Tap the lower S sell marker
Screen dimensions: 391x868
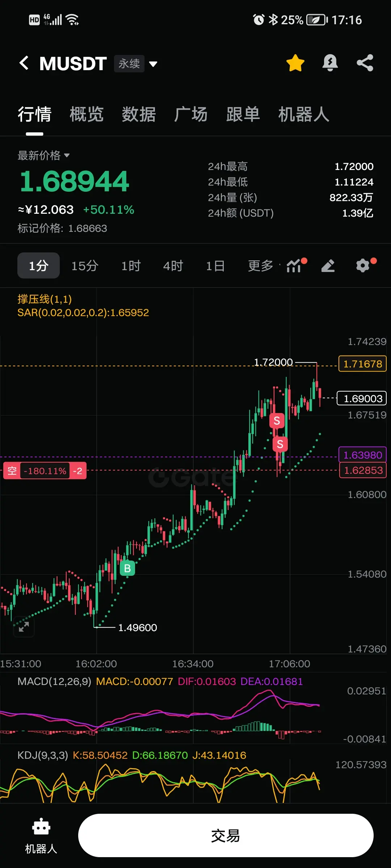pos(280,444)
